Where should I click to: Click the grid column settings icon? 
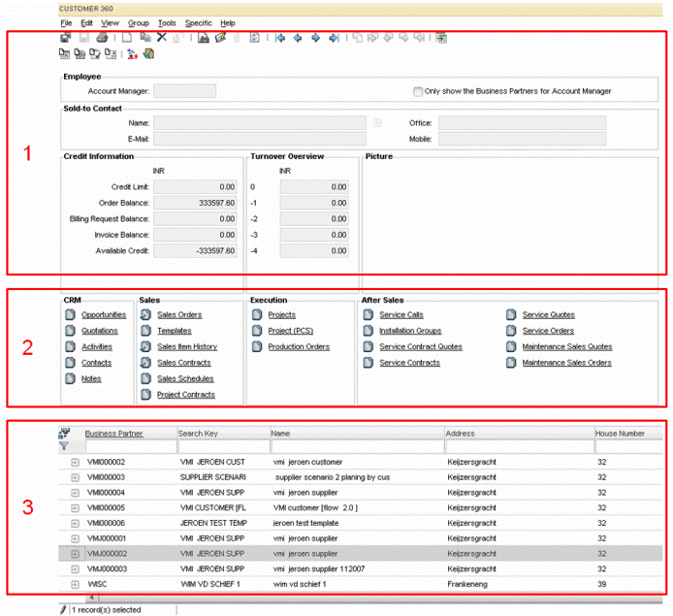click(x=65, y=434)
